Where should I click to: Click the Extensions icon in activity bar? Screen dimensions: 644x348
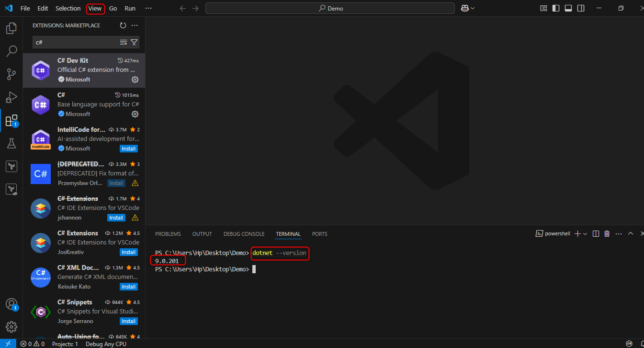coord(11,120)
